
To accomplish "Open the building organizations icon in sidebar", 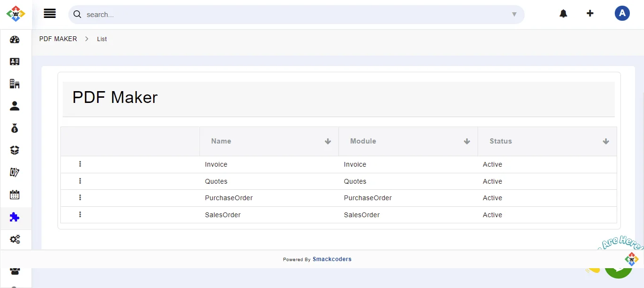I will coord(15,84).
